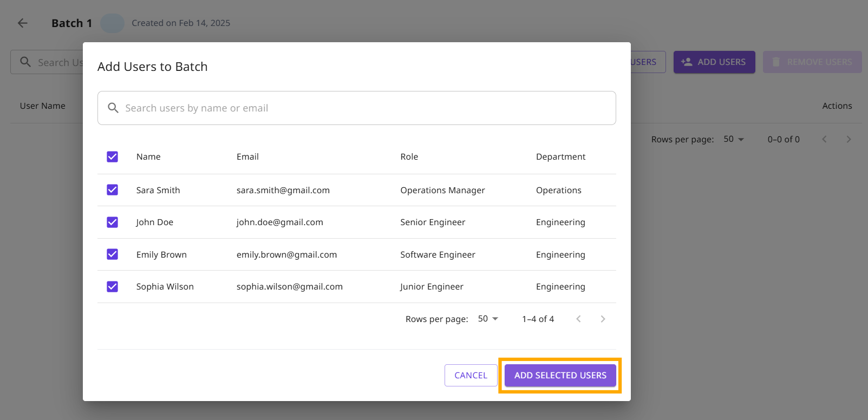Screen dimensions: 868x420
Task: Click the search users by name field
Action: pos(363,108)
